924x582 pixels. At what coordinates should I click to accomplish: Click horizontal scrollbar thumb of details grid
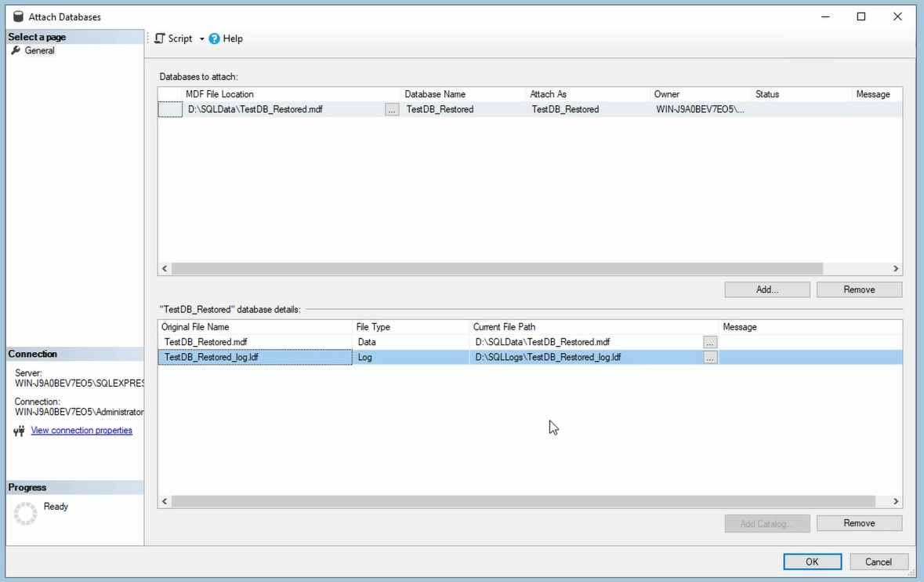[x=524, y=501]
